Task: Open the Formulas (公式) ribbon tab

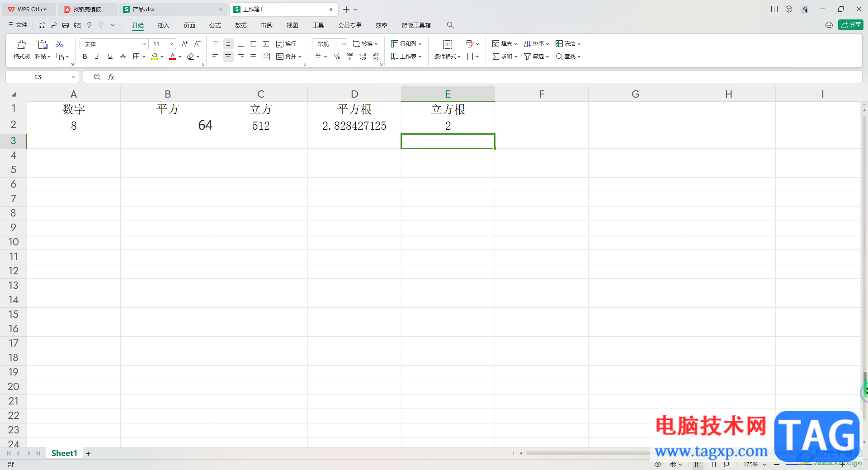Action: coord(215,25)
